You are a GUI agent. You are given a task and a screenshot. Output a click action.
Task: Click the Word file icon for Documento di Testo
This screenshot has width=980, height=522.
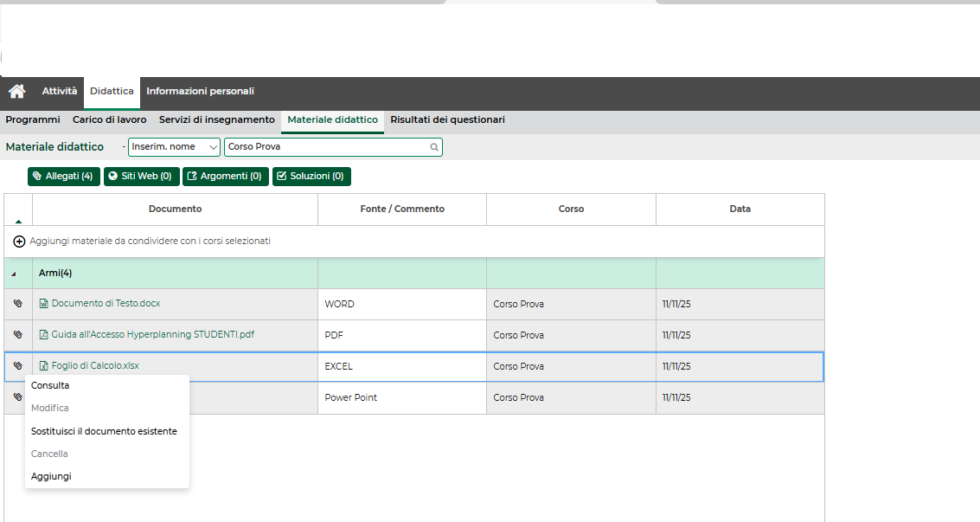(43, 304)
